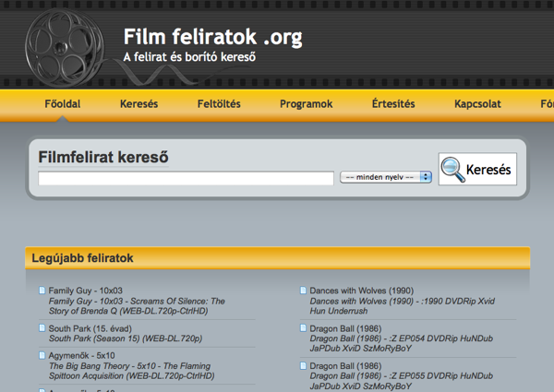The image size is (554, 392).
Task: Click 'South Park (Season 15) (WEB-DL.720p)' text
Action: pyautogui.click(x=126, y=339)
